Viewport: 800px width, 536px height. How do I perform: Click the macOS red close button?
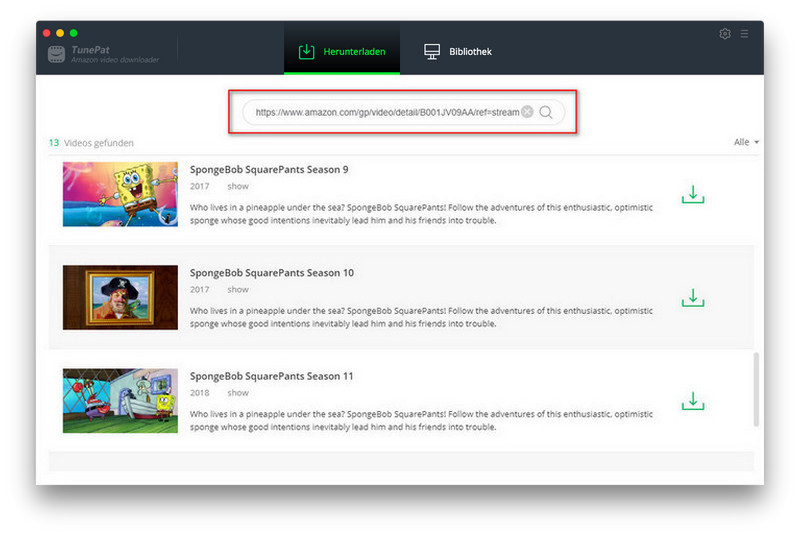(x=46, y=33)
